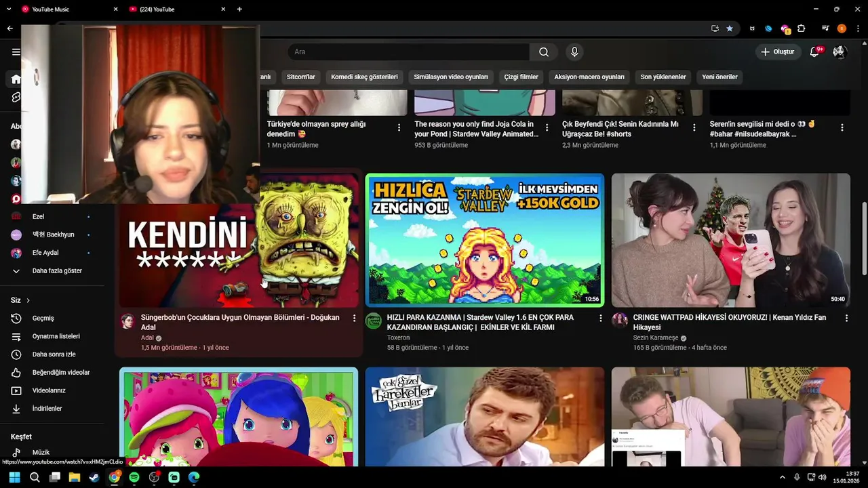
Task: Open File Explorer from the taskbar
Action: 75,477
